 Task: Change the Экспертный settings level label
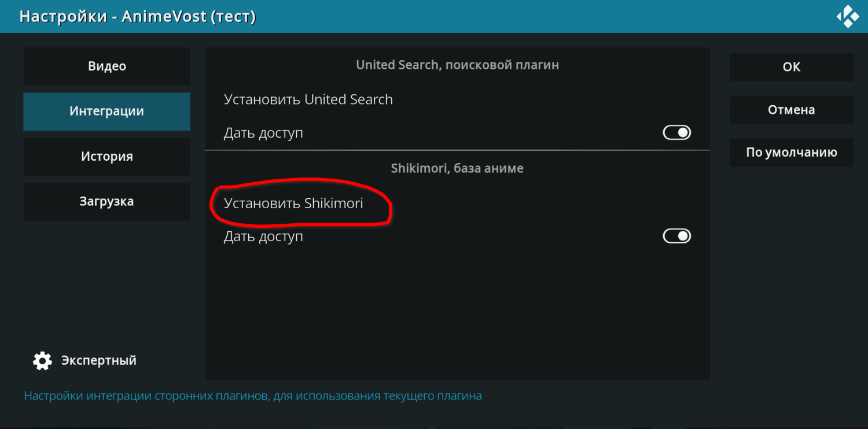pyautogui.click(x=99, y=361)
